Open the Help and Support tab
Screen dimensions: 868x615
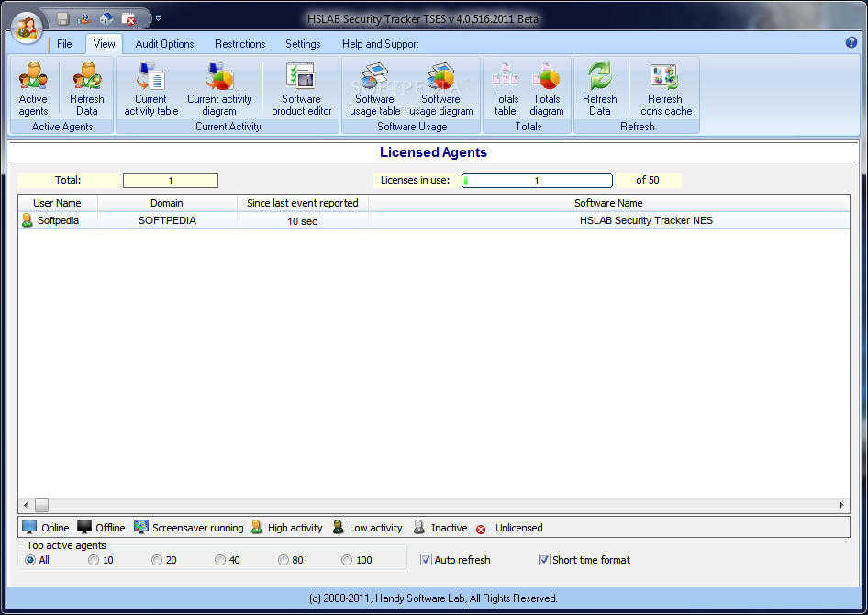tap(380, 44)
